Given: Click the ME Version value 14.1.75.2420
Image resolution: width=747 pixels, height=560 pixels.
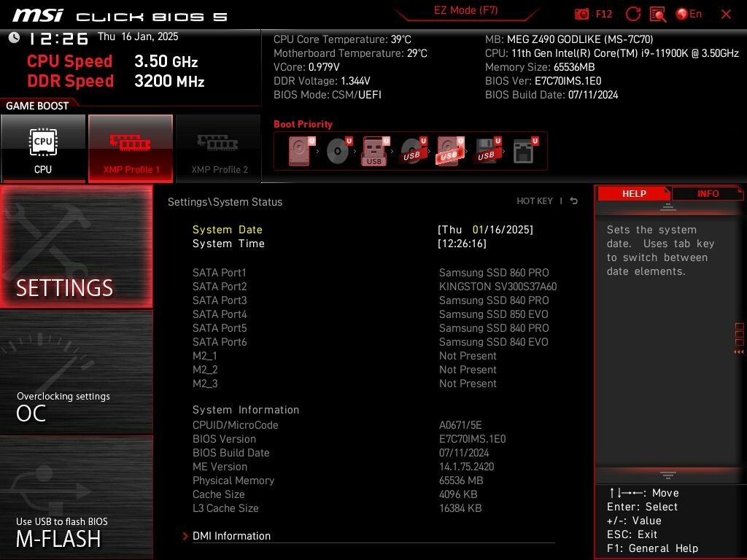Looking at the screenshot, I should [466, 467].
